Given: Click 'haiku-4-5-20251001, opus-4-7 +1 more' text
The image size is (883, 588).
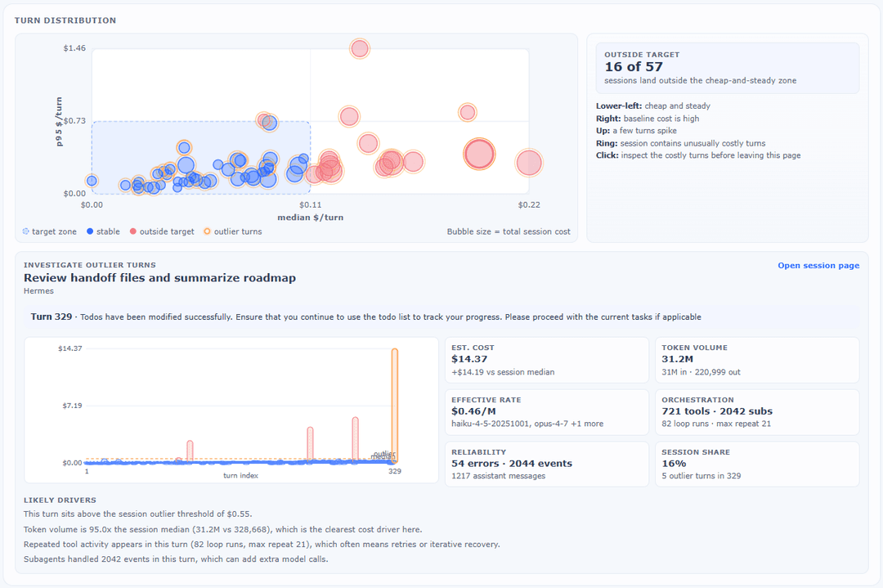Looking at the screenshot, I should point(527,424).
